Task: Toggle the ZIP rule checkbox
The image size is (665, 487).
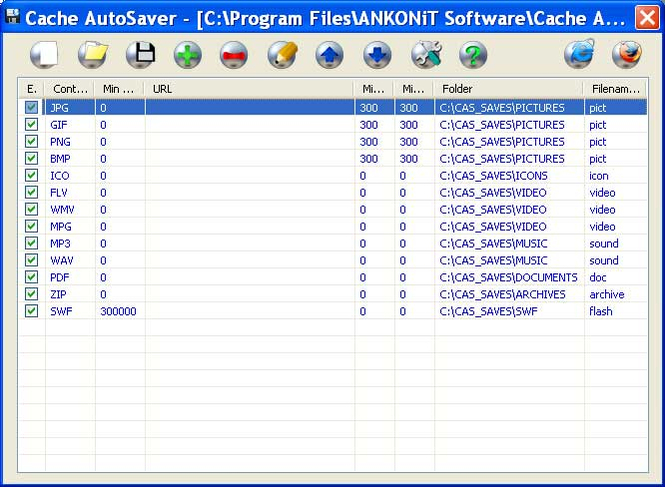Action: [x=31, y=294]
